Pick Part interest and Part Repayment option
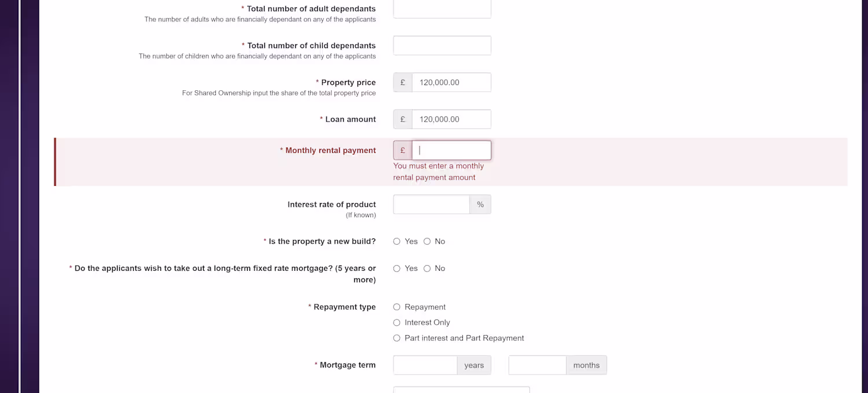The height and width of the screenshot is (393, 868). tap(397, 338)
